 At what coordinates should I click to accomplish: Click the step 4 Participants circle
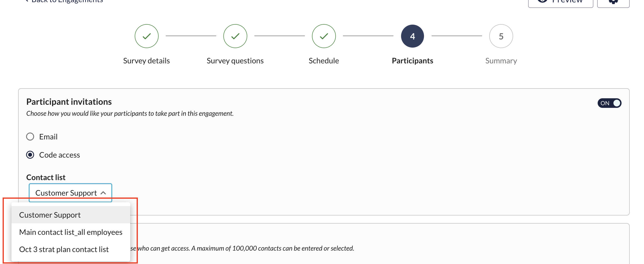[x=412, y=36]
